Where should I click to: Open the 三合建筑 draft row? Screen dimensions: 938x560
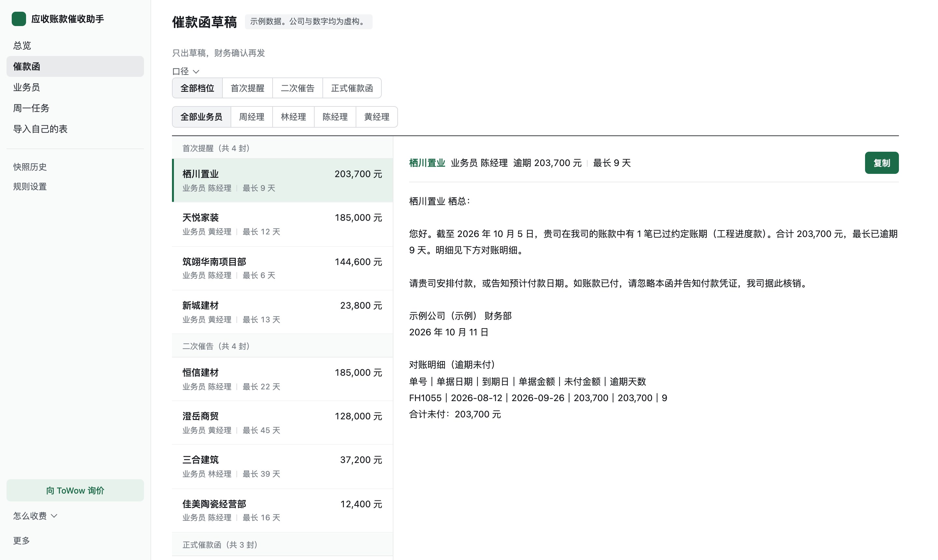(x=282, y=467)
